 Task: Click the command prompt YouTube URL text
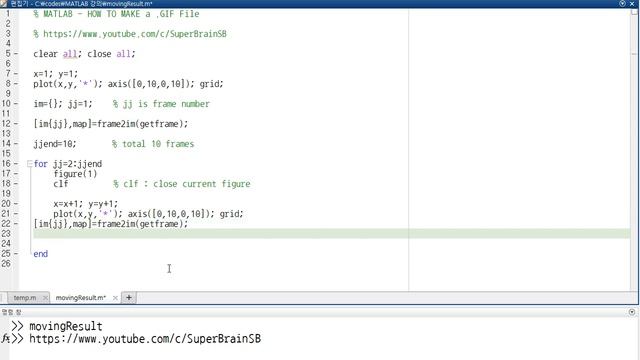(x=145, y=339)
